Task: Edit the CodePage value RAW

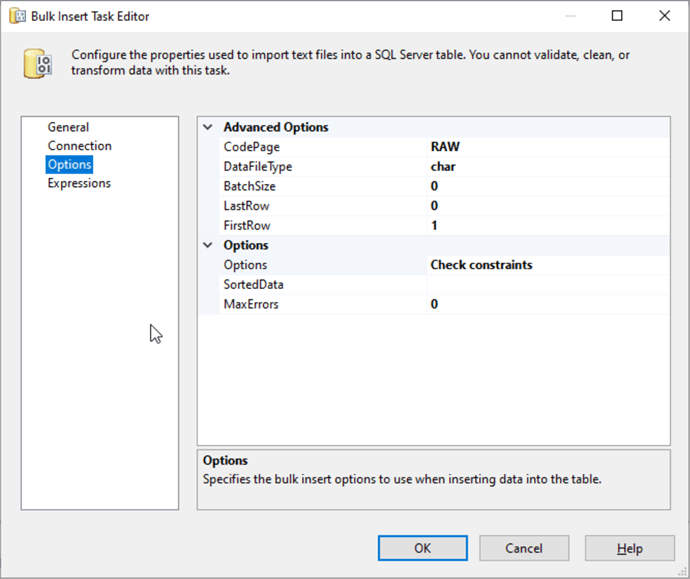Action: pos(547,147)
